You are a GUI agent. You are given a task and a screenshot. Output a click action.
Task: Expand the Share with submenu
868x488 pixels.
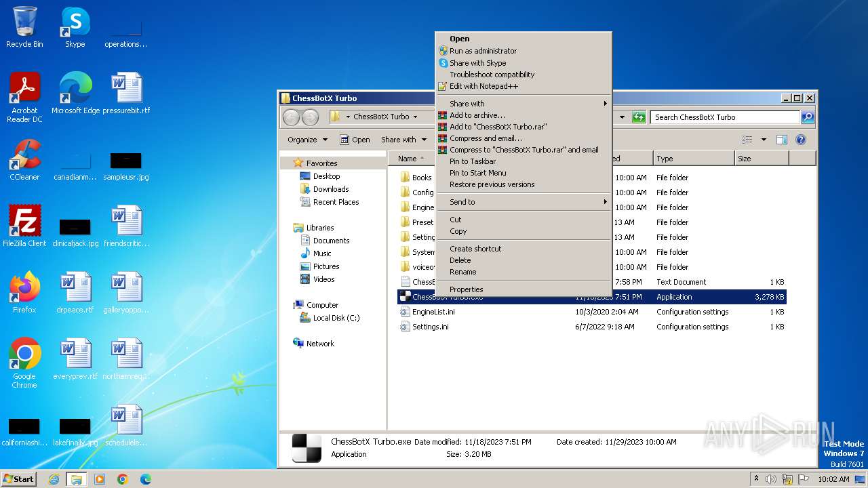[x=524, y=104]
